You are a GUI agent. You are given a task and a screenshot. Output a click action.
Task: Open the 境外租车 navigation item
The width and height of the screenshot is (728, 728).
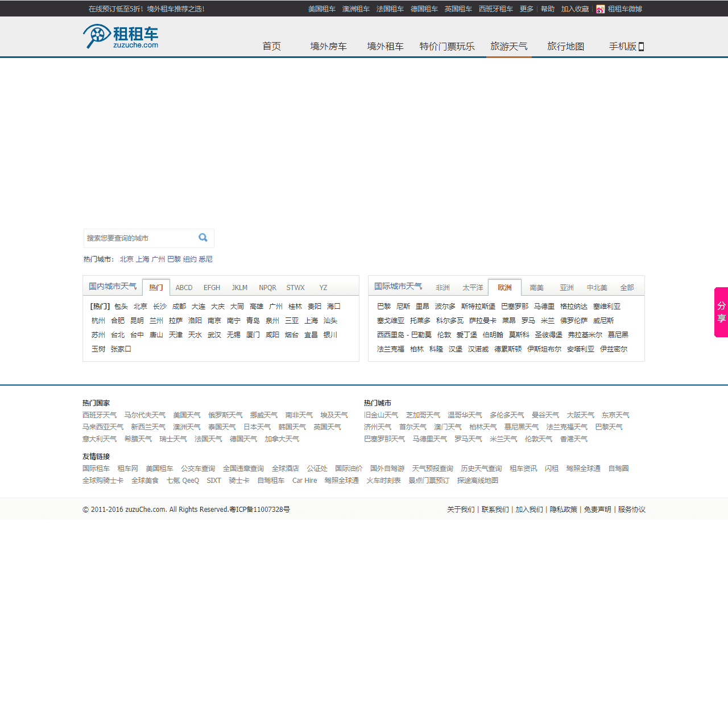point(385,47)
